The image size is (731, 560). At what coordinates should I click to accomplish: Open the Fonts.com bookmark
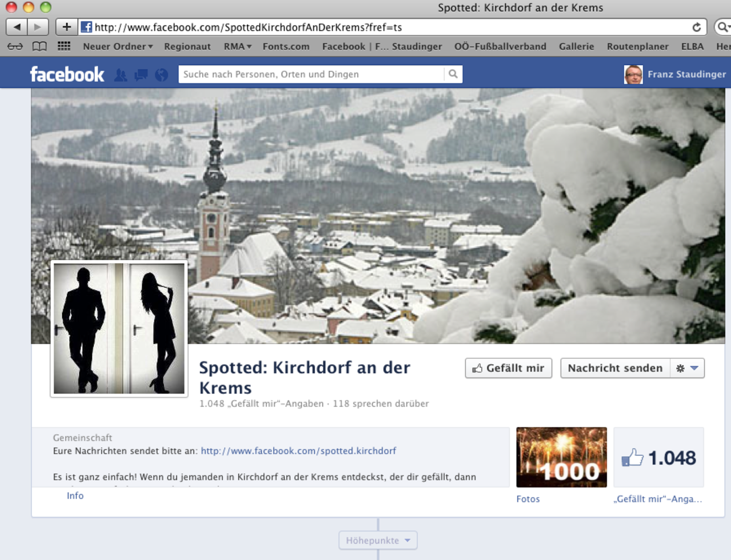tap(286, 47)
